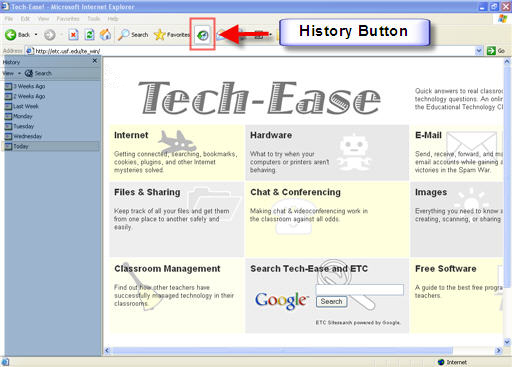Click the Forward arrow icon
The image size is (512, 367).
(50, 35)
